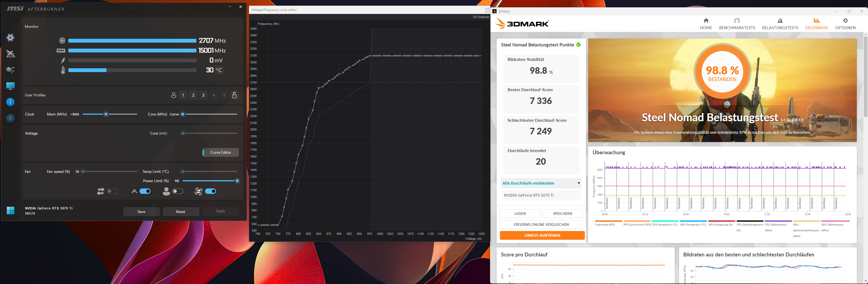This screenshot has height=284, width=868.
Task: Click the Core (MHz) Curve slider handle
Action: click(183, 114)
